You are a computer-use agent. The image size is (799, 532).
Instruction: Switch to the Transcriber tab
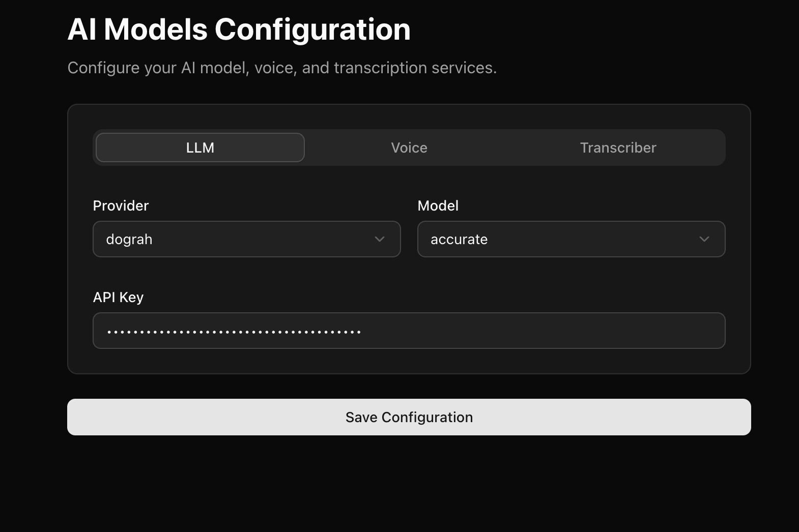[x=617, y=147]
